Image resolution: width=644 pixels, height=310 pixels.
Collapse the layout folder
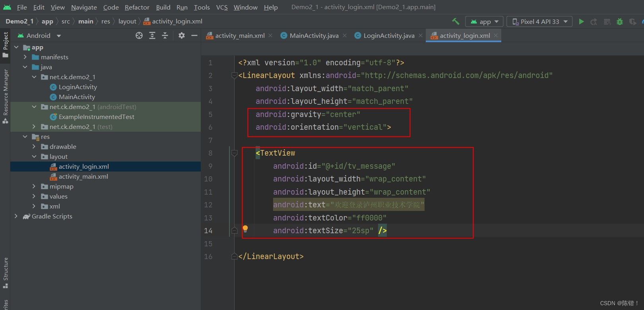coord(34,156)
